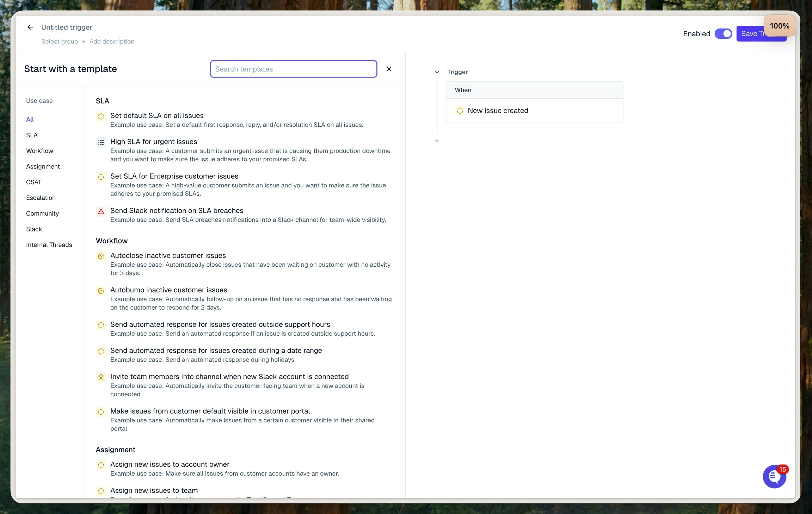Click the plus icon below Trigger
Image resolution: width=812 pixels, height=514 pixels.
click(437, 141)
